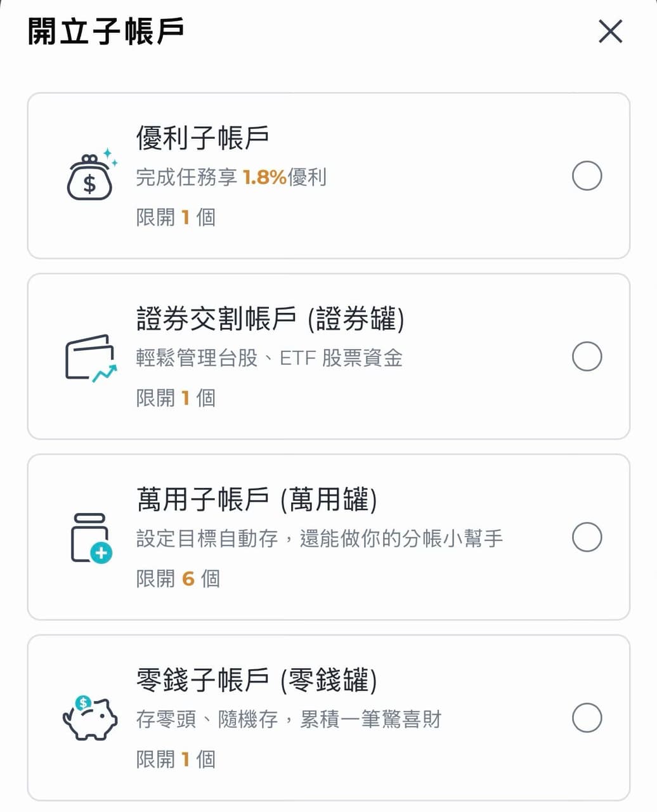Click the 輕鬆管理台股、ETF 股票資金 description

click(270, 358)
